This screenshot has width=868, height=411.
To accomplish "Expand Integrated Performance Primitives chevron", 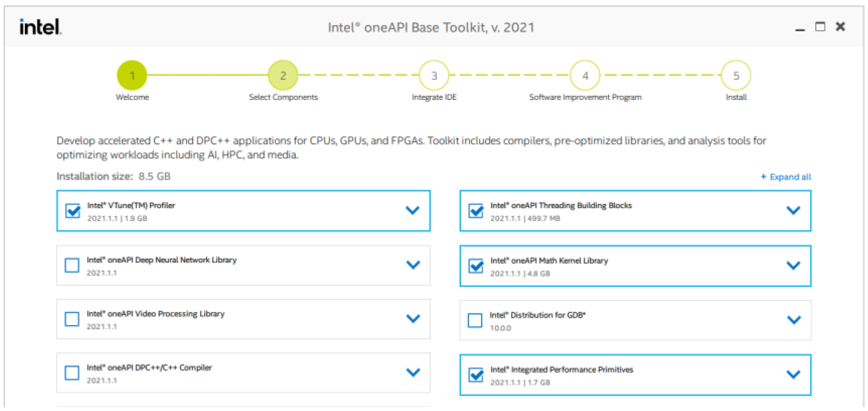I will pyautogui.click(x=794, y=374).
